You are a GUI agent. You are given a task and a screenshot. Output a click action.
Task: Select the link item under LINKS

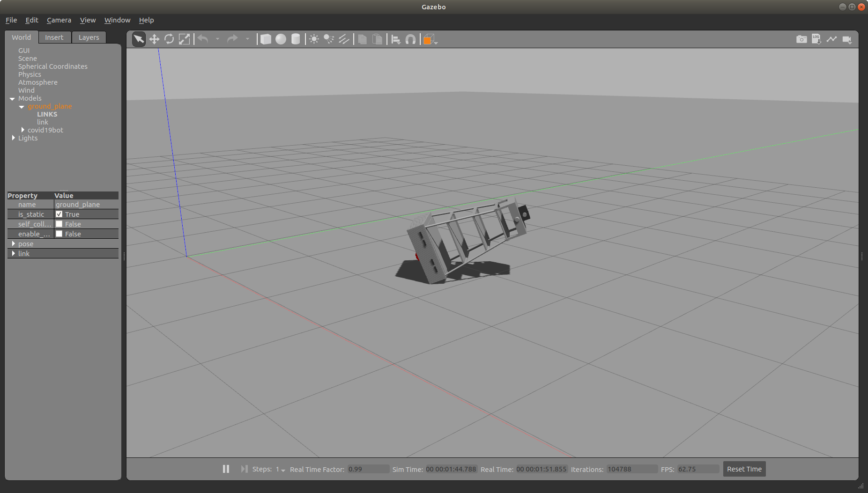click(x=43, y=122)
